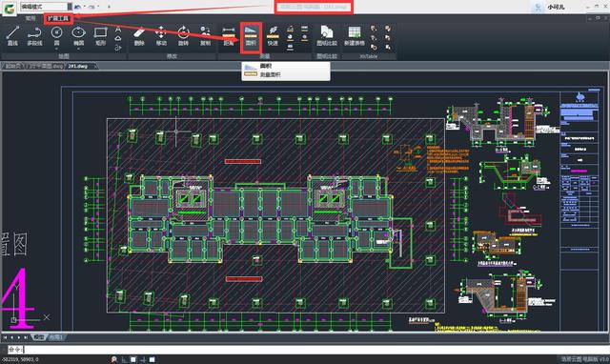Switch to the 扩展工具 ribbon tab

click(58, 18)
